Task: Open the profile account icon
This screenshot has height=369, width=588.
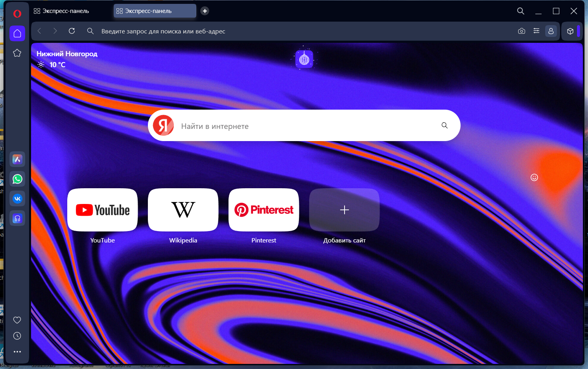Action: pyautogui.click(x=551, y=31)
